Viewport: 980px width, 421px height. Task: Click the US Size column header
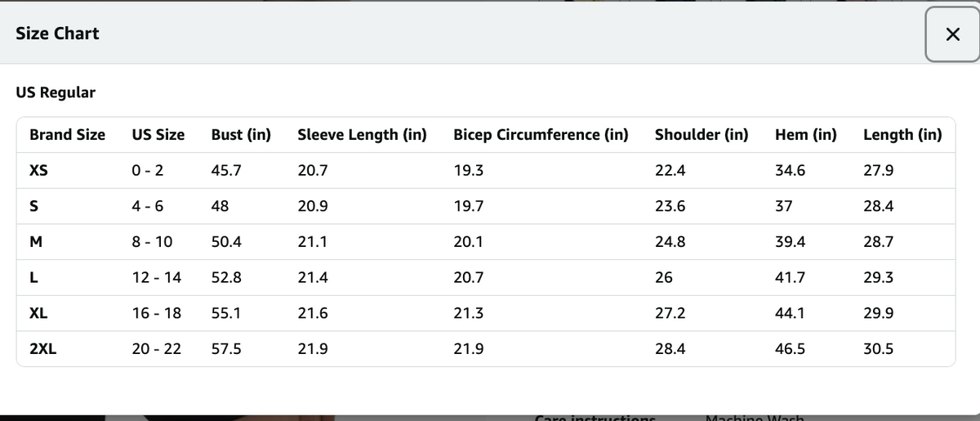(158, 135)
